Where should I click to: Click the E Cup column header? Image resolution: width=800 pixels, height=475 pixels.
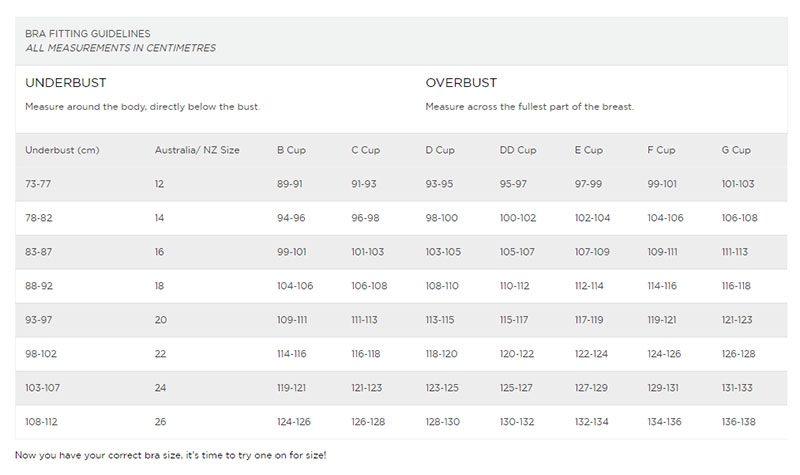[588, 150]
